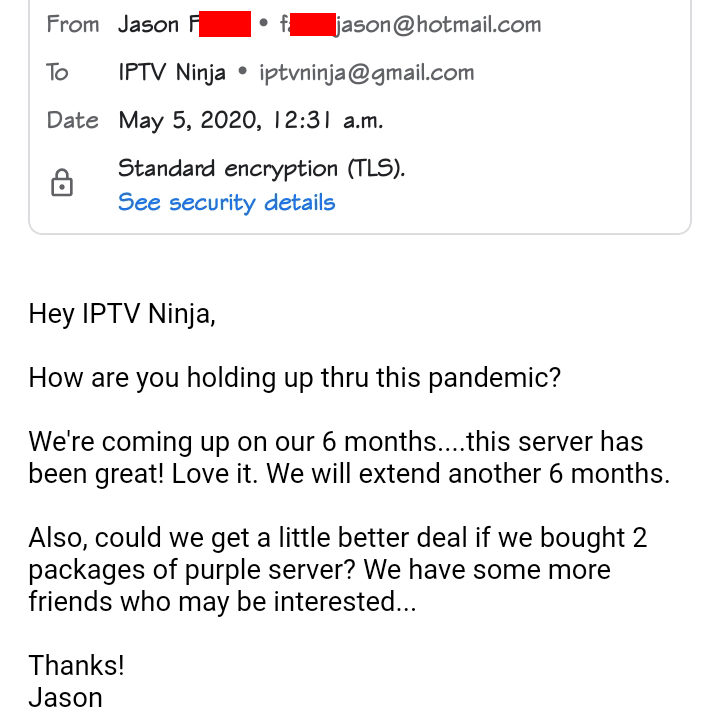
Task: Click the Thanks! line
Action: (77, 665)
